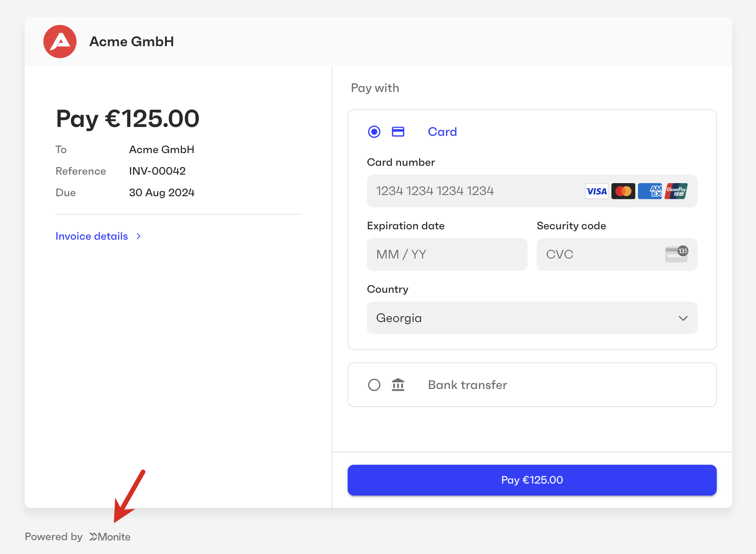Click the Country dropdown chevron arrow
This screenshot has width=756, height=554.
(x=683, y=318)
